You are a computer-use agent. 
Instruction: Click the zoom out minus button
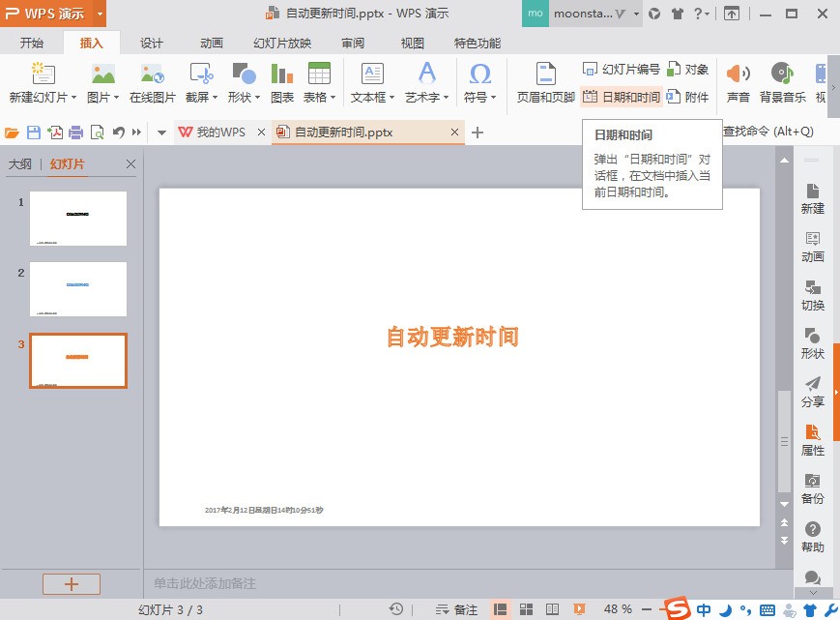[x=647, y=609]
